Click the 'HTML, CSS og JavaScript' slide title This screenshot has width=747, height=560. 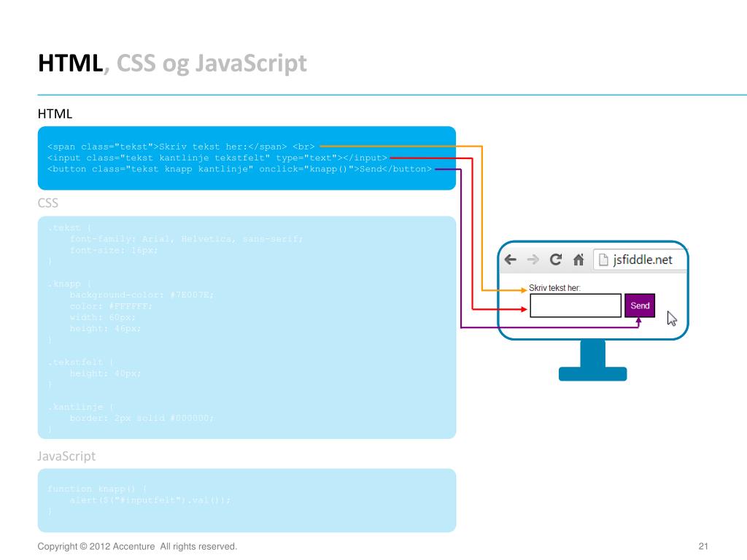tap(172, 63)
